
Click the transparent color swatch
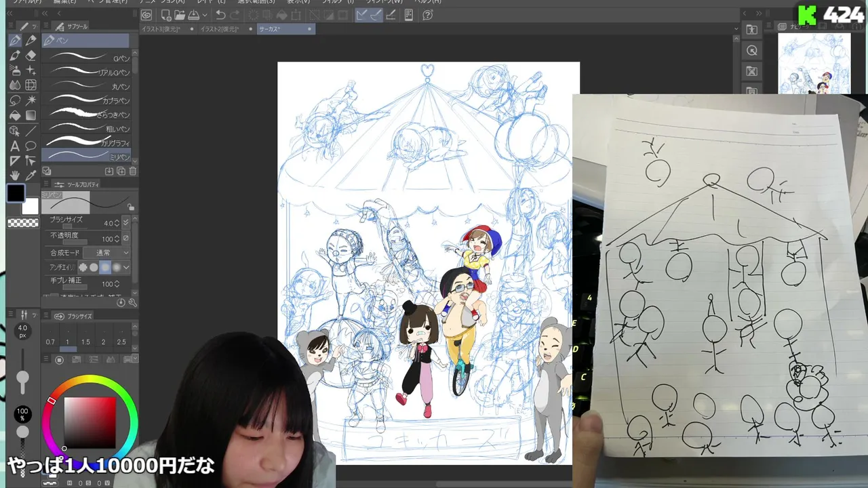[23, 223]
